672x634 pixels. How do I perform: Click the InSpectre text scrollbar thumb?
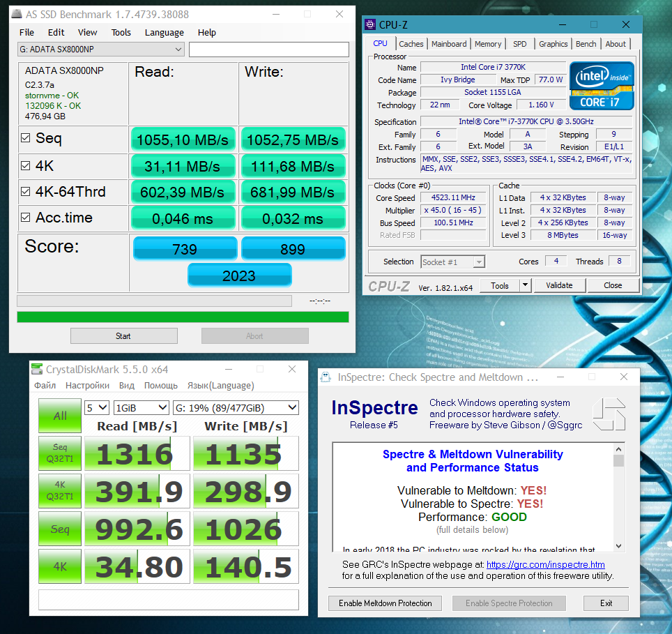pyautogui.click(x=618, y=460)
